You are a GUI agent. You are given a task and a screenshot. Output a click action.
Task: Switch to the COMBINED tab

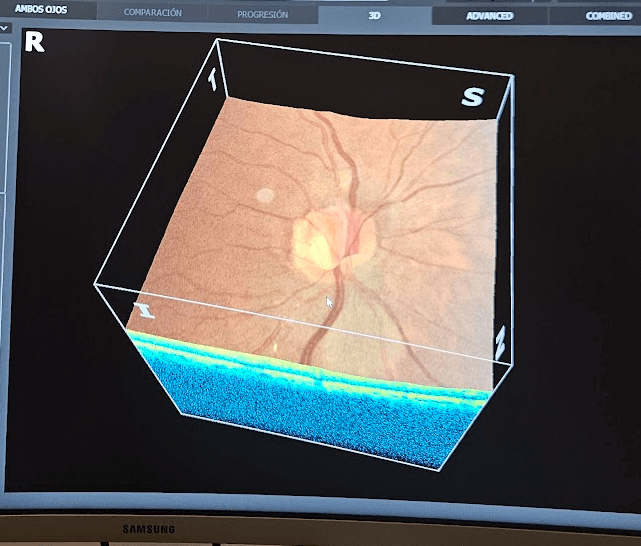pyautogui.click(x=608, y=16)
